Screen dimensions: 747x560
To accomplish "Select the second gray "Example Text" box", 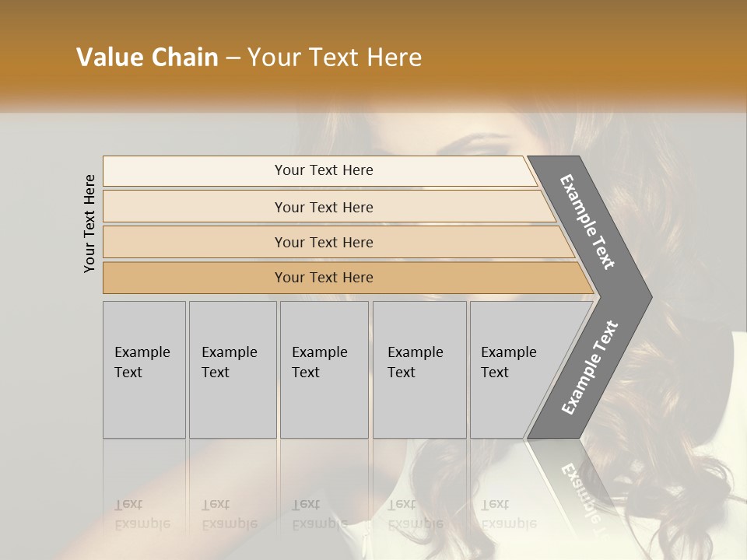I will click(232, 369).
